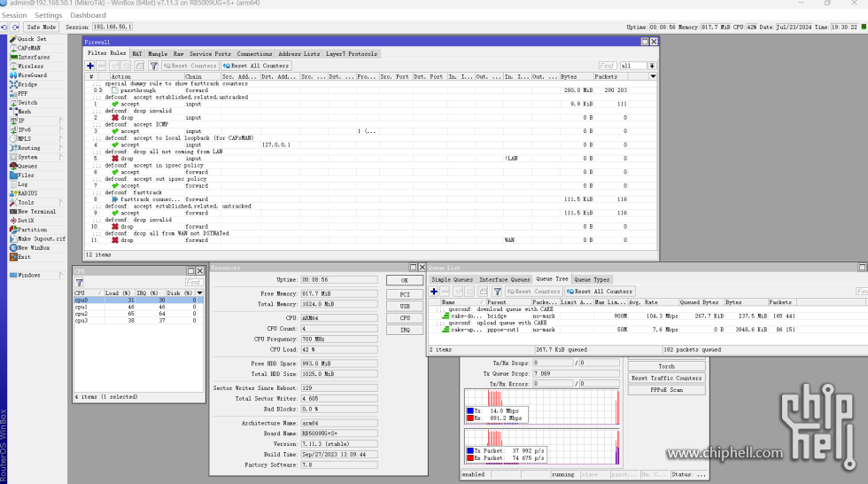
Task: Add a queue with Queue List plus icon
Action: pos(434,292)
